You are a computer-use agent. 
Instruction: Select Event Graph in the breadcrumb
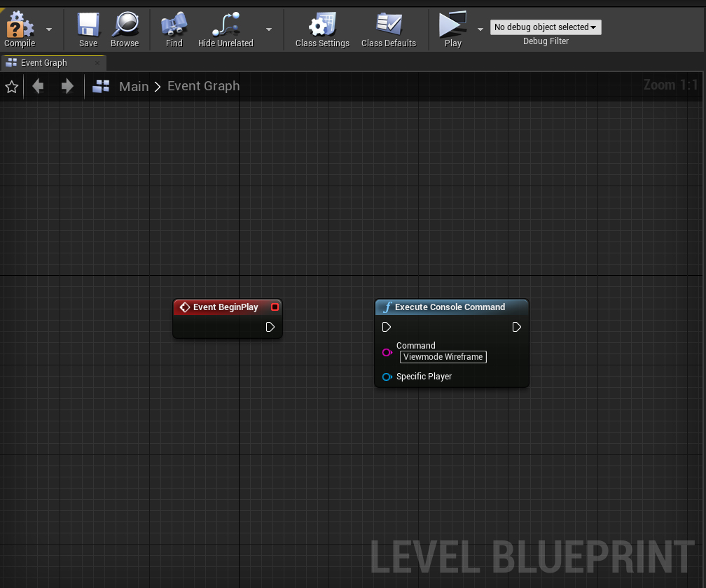(x=204, y=86)
